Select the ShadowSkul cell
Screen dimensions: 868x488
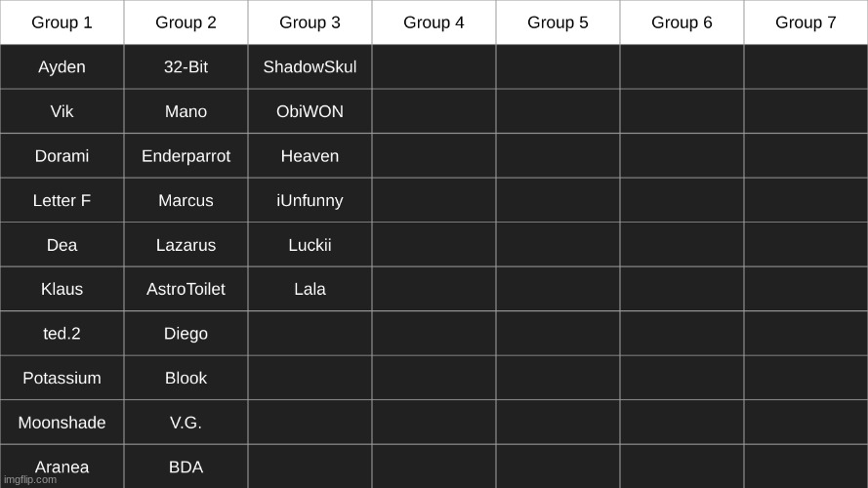pos(310,67)
